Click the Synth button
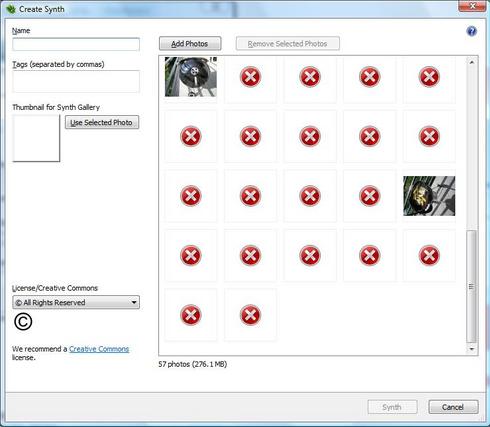This screenshot has height=427, width=490. (392, 407)
